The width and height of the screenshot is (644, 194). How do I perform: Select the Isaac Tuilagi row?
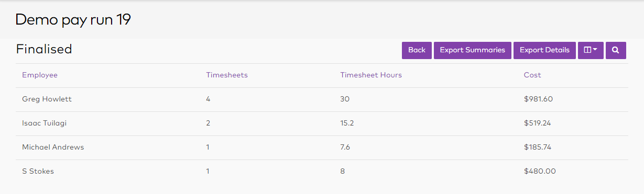(322, 123)
